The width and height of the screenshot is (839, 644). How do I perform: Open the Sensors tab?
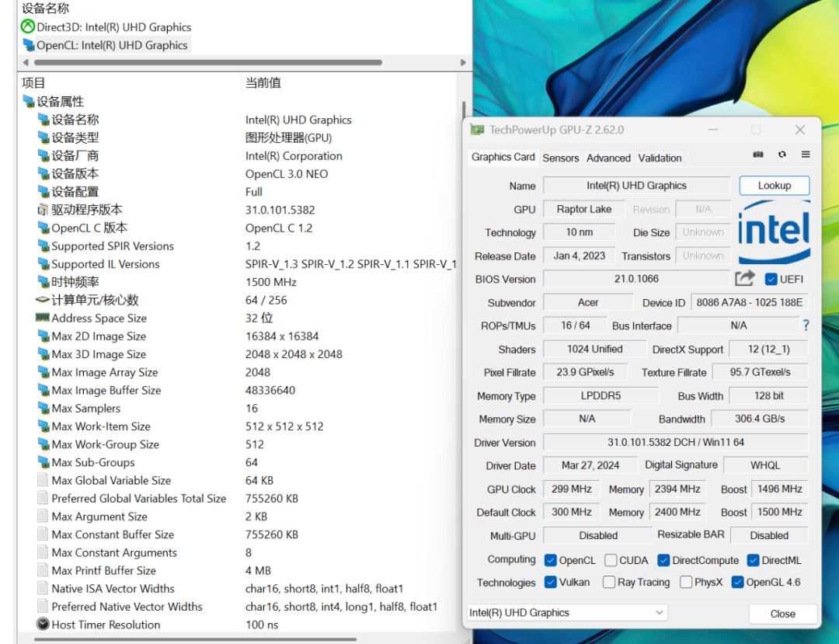point(560,158)
